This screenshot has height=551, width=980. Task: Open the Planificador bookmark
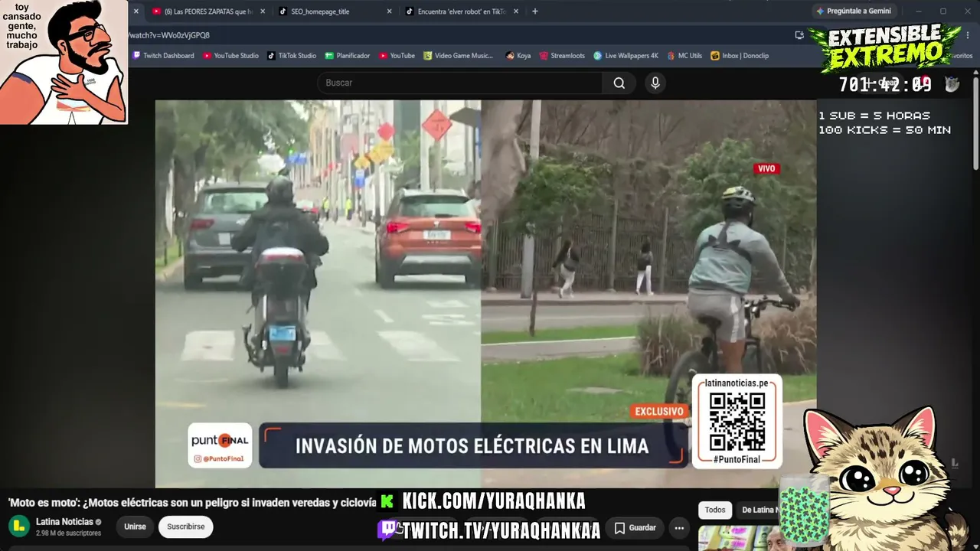(x=348, y=56)
